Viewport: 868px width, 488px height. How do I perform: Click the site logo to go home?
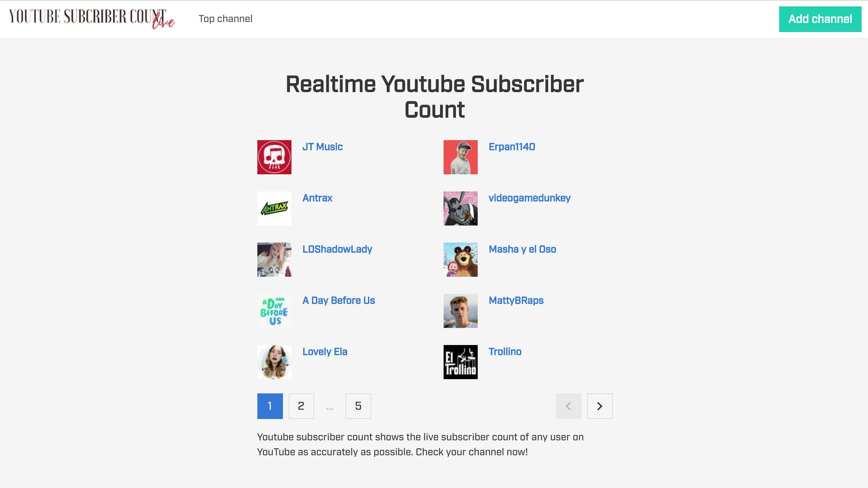(x=92, y=18)
